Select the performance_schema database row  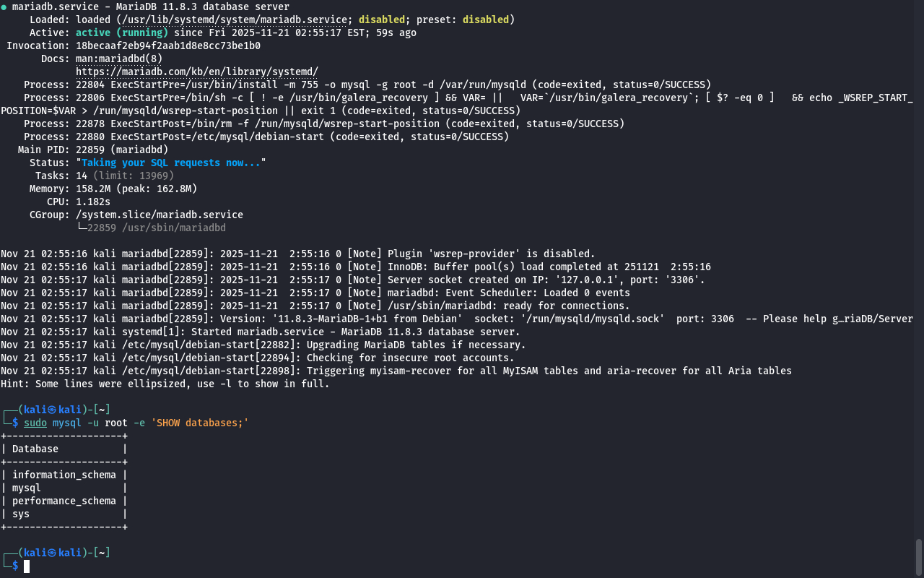tap(64, 501)
